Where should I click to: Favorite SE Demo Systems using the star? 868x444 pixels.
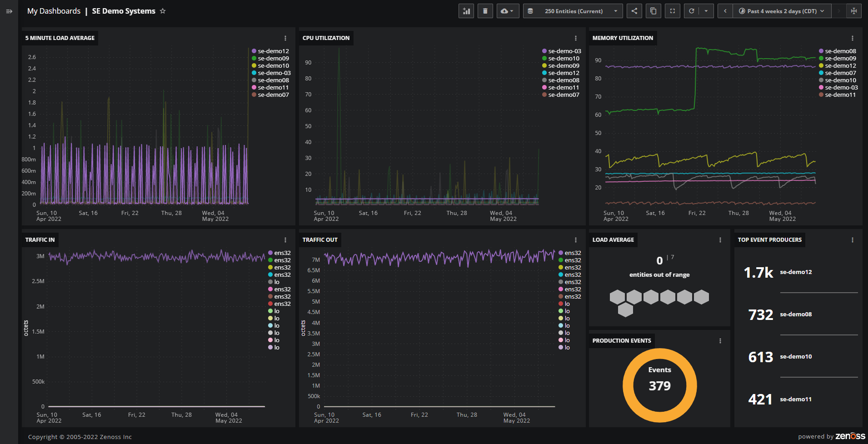[162, 10]
